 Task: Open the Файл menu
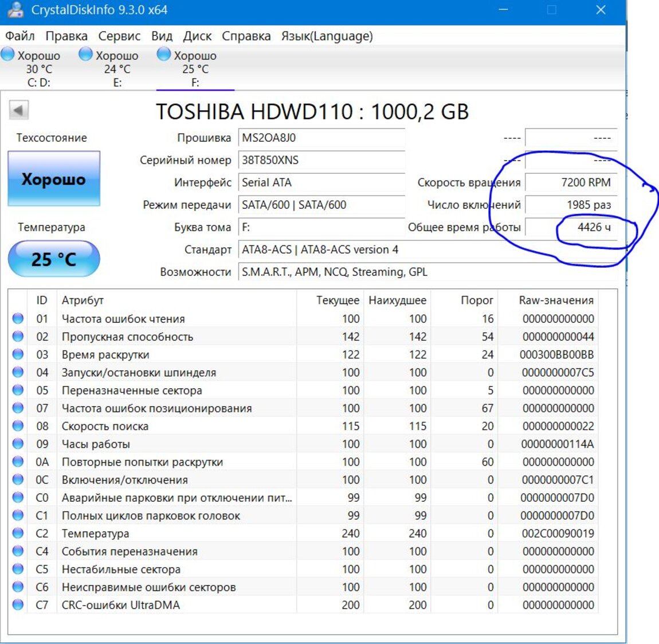coord(20,36)
